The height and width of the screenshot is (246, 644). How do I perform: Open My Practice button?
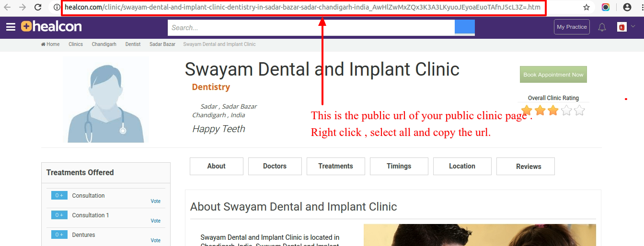pos(572,27)
